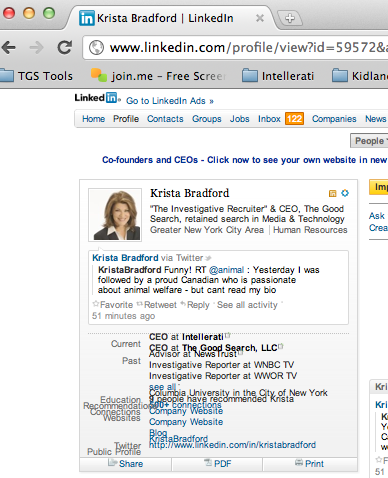The image size is (388, 478).
Task: Click the globe site icon in address bar
Action: point(96,47)
